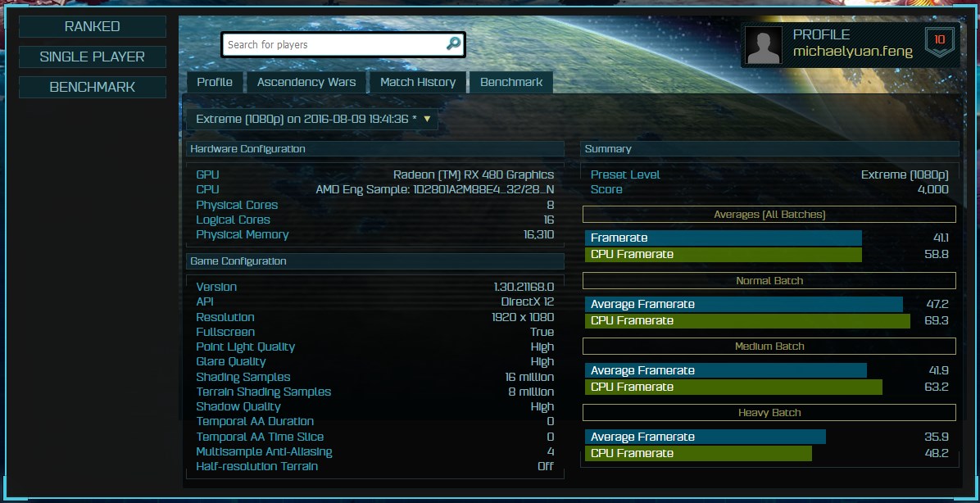This screenshot has width=980, height=503.
Task: Click the Averages (All Batches) header
Action: point(769,215)
